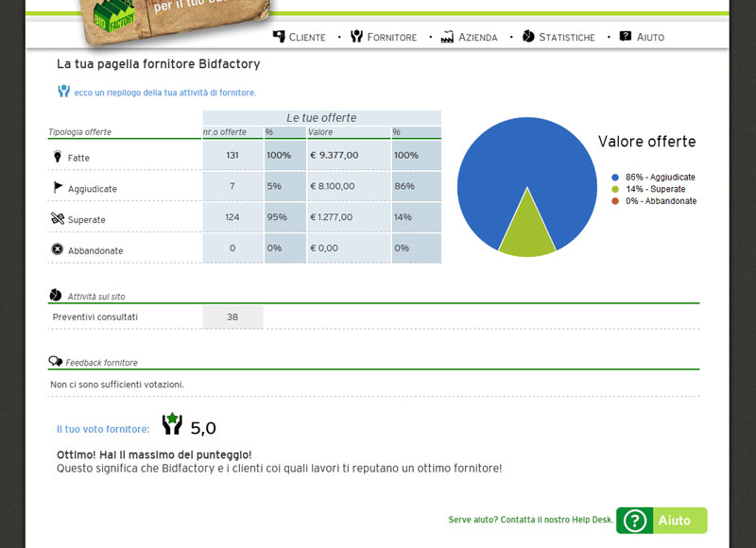Viewport: 756px width, 548px height.
Task: Click the pie icon beside Attività sul sito
Action: point(56,295)
